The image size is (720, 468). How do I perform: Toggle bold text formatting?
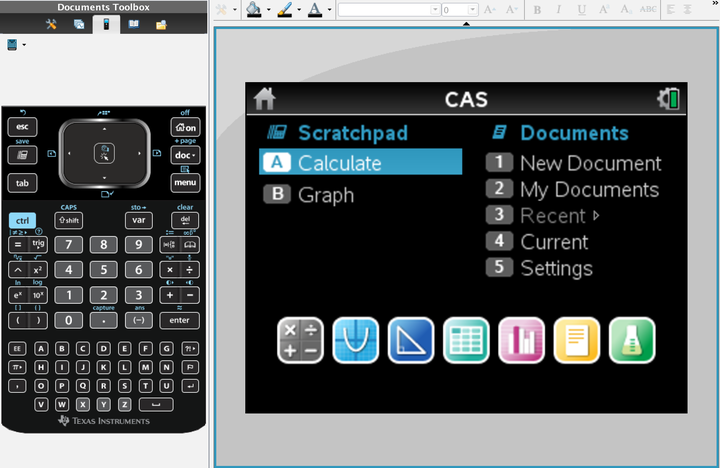(x=537, y=10)
